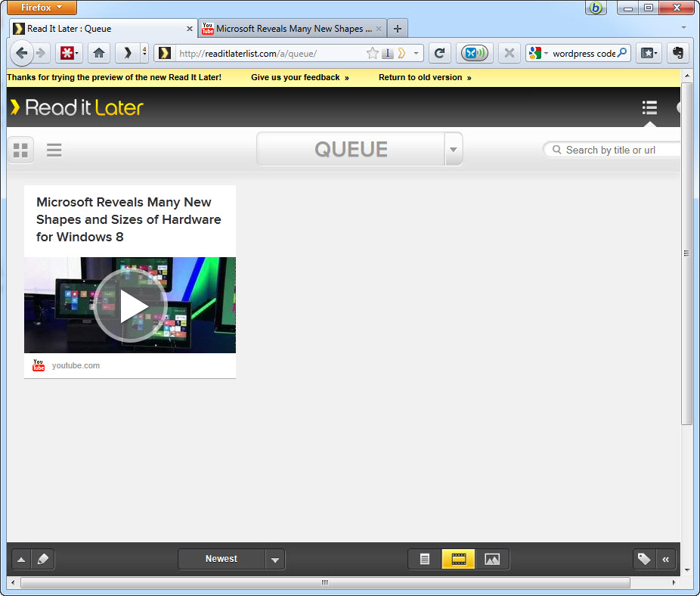Open the Newest sort dropdown arrow

click(275, 560)
